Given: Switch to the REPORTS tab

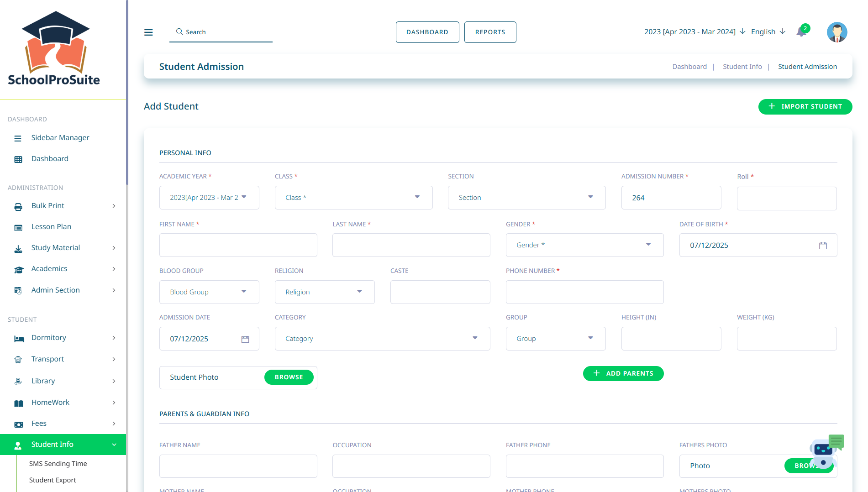Looking at the screenshot, I should pos(490,32).
